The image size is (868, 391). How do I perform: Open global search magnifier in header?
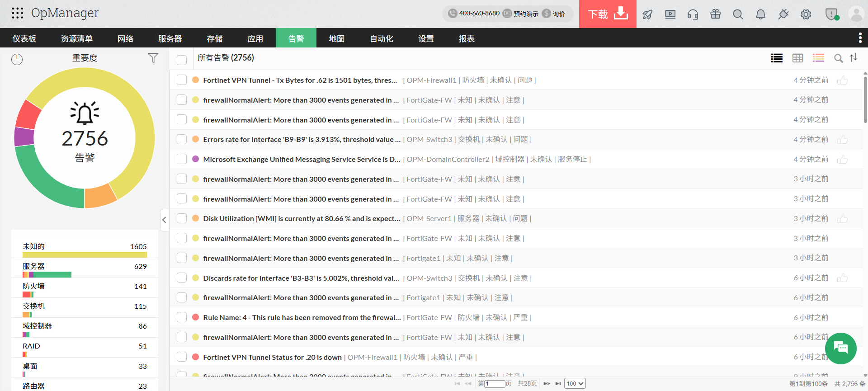(738, 14)
